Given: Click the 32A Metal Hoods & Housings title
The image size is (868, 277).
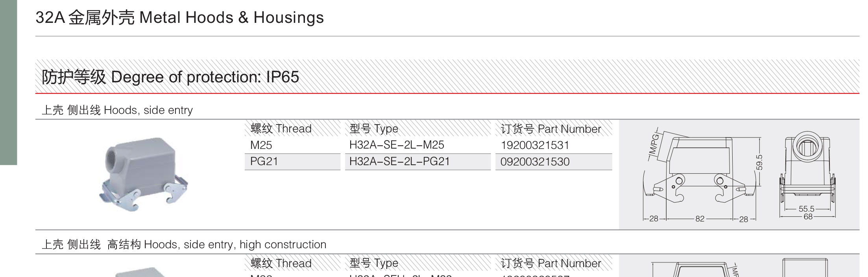Looking at the screenshot, I should click(180, 18).
